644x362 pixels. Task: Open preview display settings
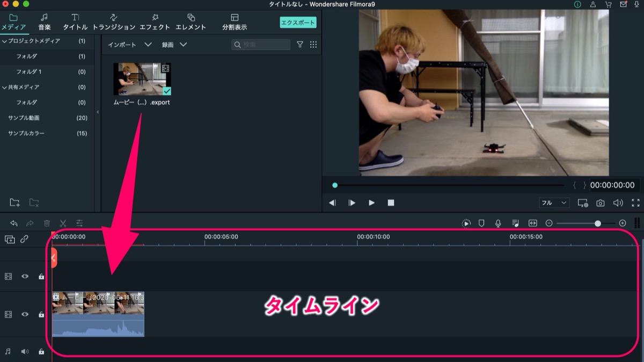(583, 203)
